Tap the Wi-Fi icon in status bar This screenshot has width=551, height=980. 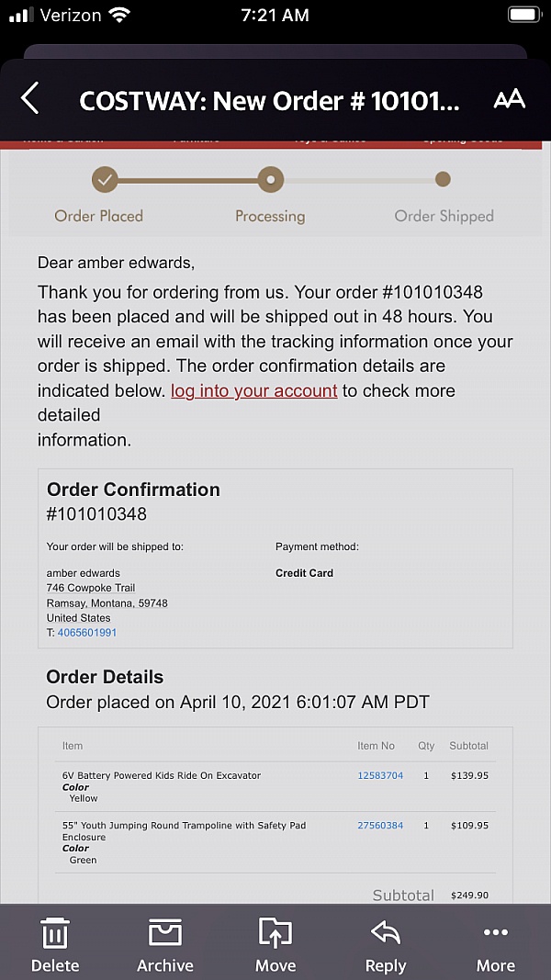coord(119,15)
